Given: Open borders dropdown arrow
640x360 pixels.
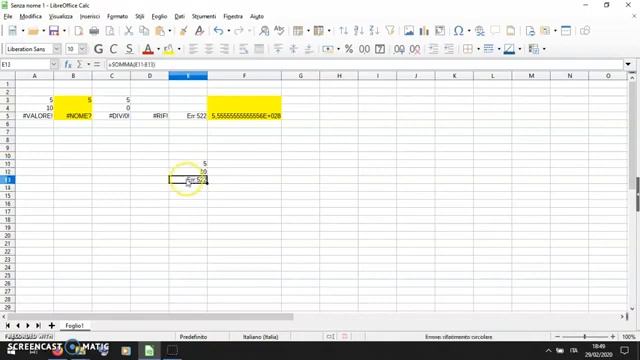Looking at the screenshot, I should coord(478,49).
